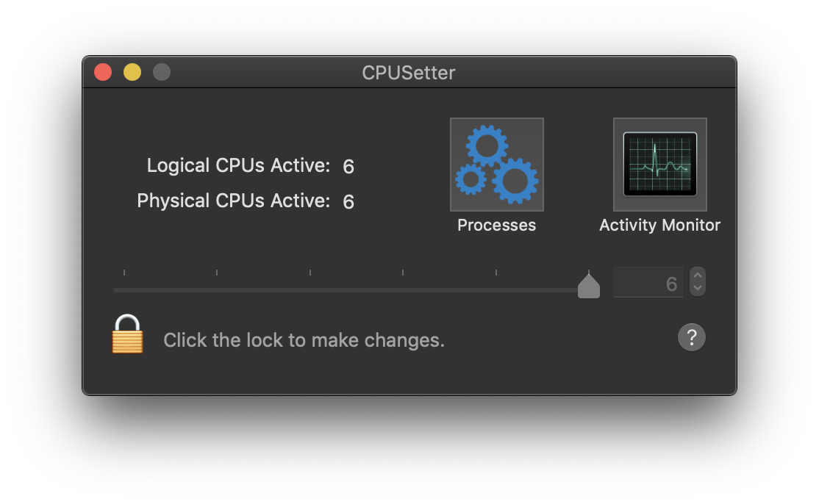Click the first tick on the CPU slider
The width and height of the screenshot is (819, 504).
(124, 273)
